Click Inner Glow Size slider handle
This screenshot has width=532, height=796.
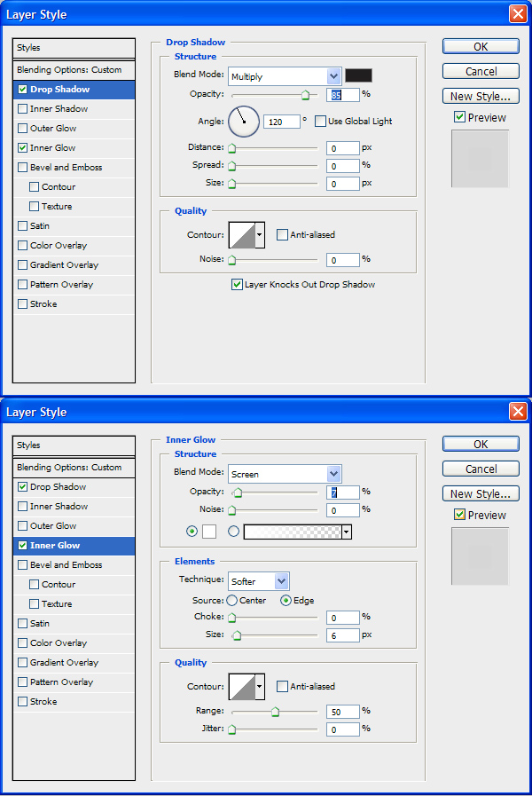pos(237,635)
